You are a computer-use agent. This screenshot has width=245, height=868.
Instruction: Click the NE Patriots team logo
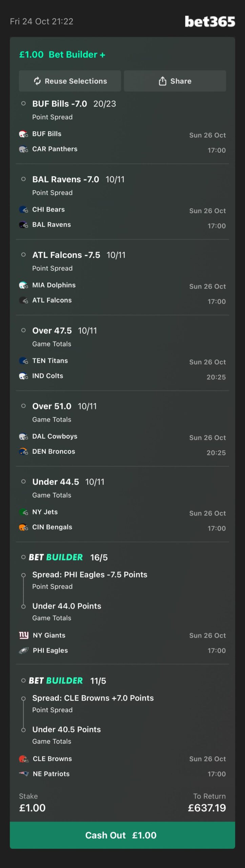click(24, 774)
